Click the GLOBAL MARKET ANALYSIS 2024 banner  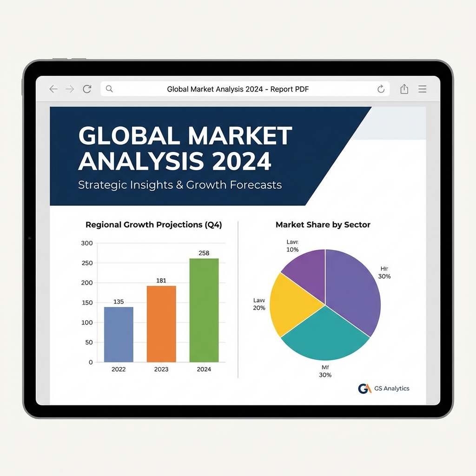coord(185,149)
